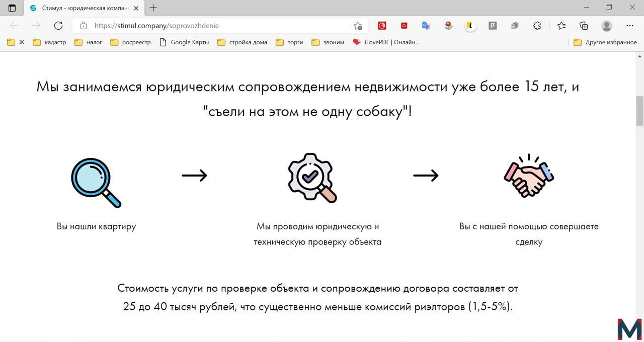
Task: Click the yellow round 'i' extension icon
Action: (x=470, y=26)
